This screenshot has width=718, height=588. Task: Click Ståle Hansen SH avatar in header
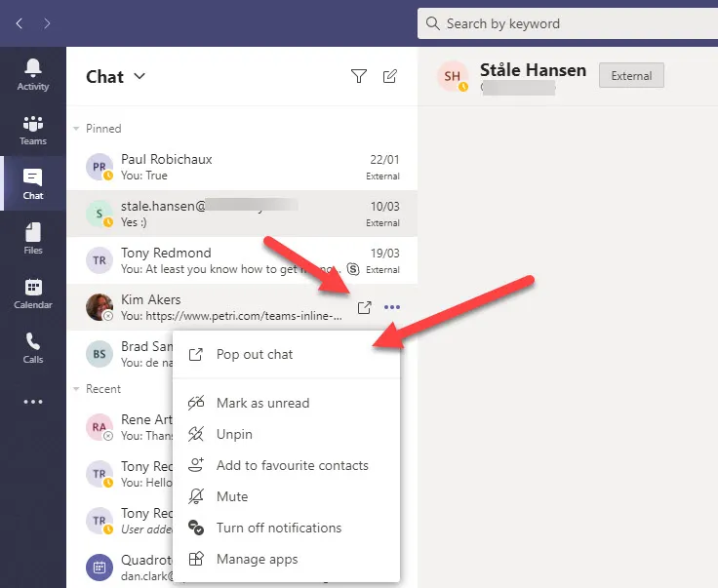pos(453,75)
